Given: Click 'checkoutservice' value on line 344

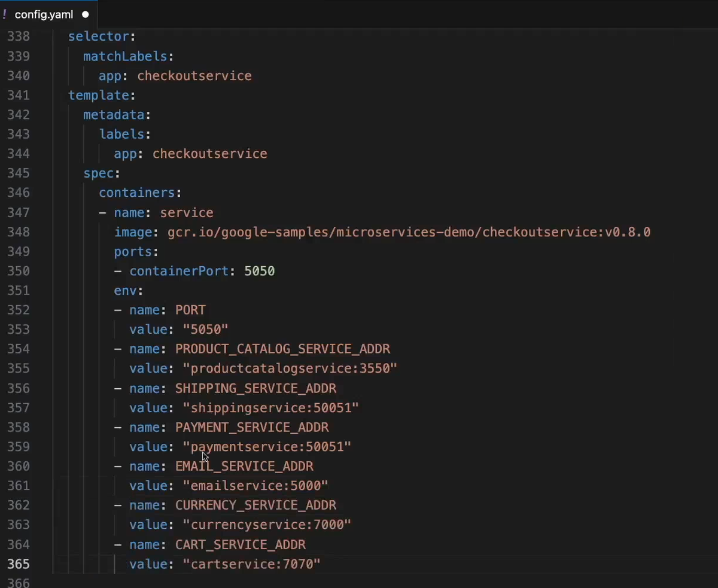Looking at the screenshot, I should point(209,154).
